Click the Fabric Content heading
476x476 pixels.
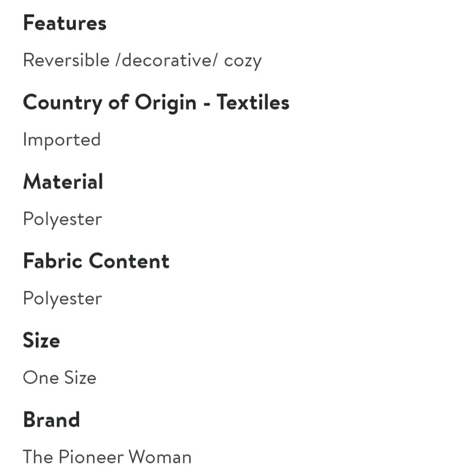tap(96, 261)
